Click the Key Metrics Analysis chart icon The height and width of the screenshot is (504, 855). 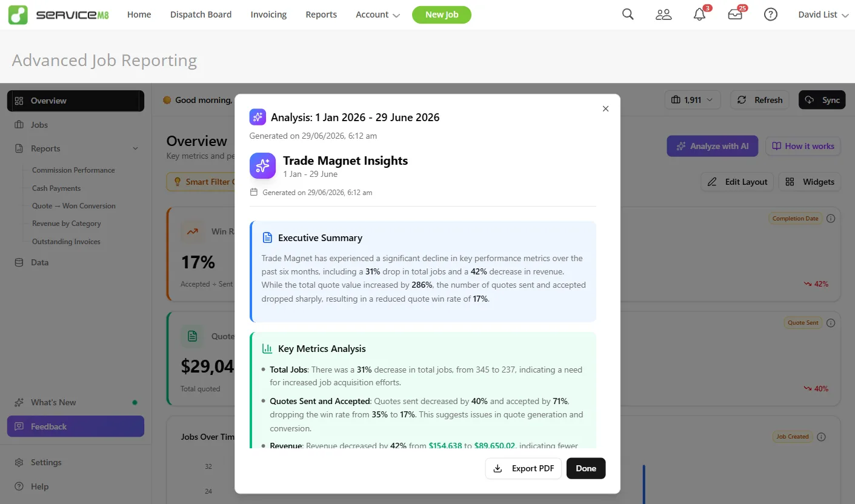coord(267,348)
